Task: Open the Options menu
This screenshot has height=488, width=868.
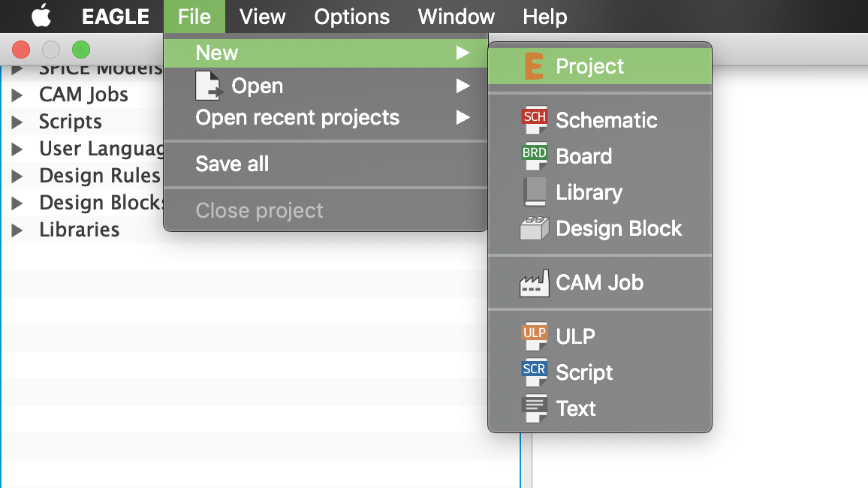Action: pos(351,17)
